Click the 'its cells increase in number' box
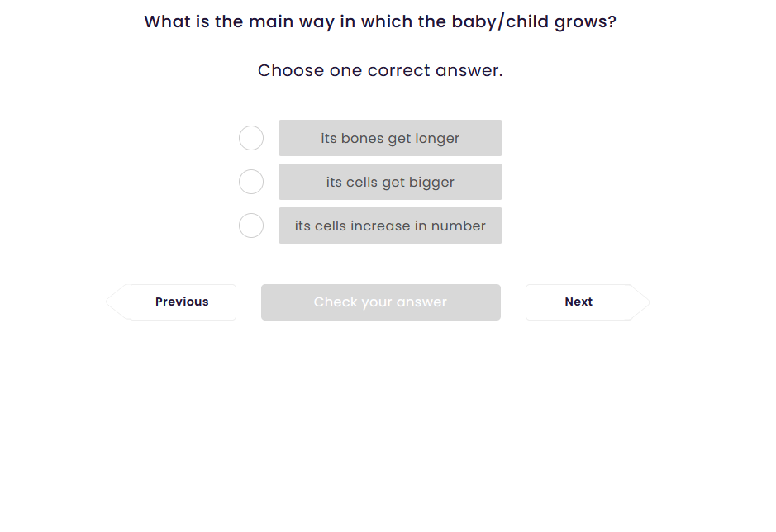 tap(390, 226)
